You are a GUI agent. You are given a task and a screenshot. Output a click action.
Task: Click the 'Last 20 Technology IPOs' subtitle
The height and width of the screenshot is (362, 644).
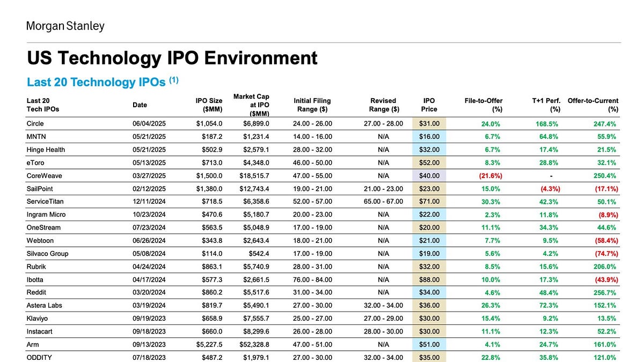(x=103, y=82)
